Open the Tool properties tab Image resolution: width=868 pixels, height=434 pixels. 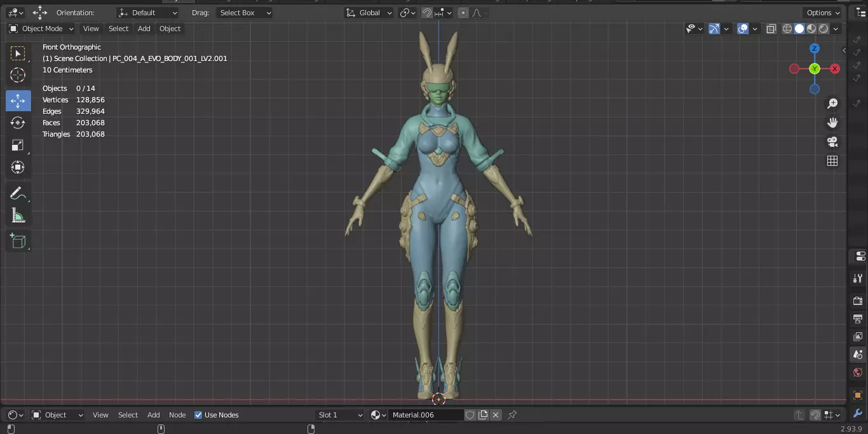click(x=858, y=278)
